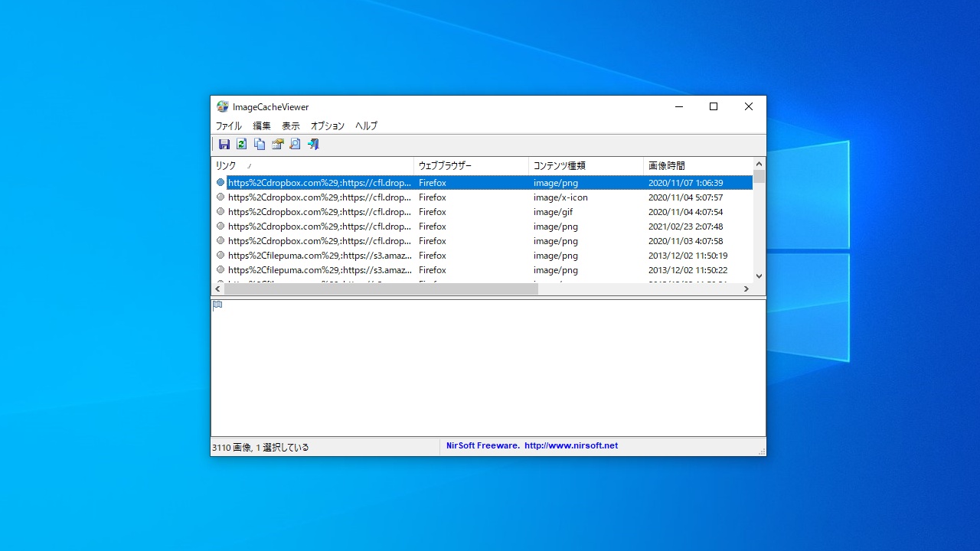Image resolution: width=980 pixels, height=551 pixels.
Task: Sort by the ウェブブラウザー column header
Action: (471, 165)
